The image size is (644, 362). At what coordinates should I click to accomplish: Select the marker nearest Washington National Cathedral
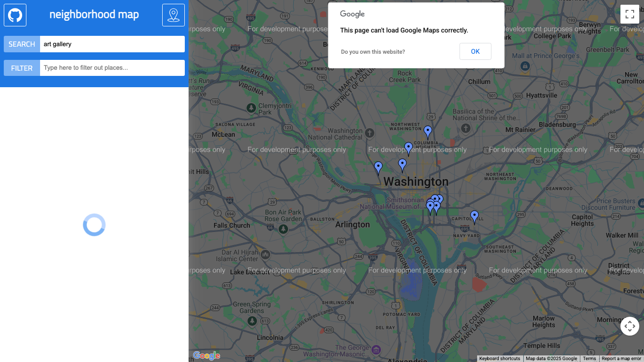pyautogui.click(x=378, y=168)
